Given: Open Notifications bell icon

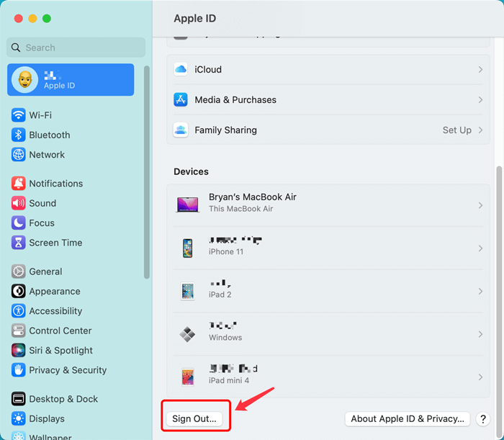Looking at the screenshot, I should (x=18, y=183).
